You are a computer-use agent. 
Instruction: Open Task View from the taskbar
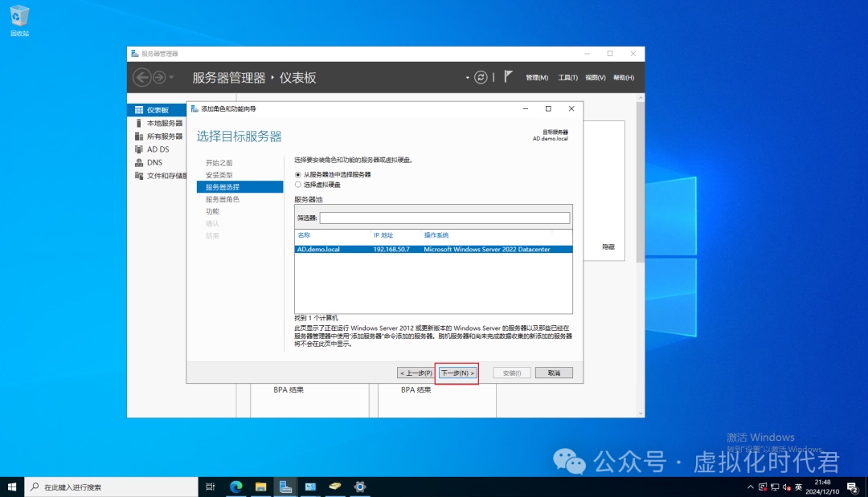click(x=210, y=487)
